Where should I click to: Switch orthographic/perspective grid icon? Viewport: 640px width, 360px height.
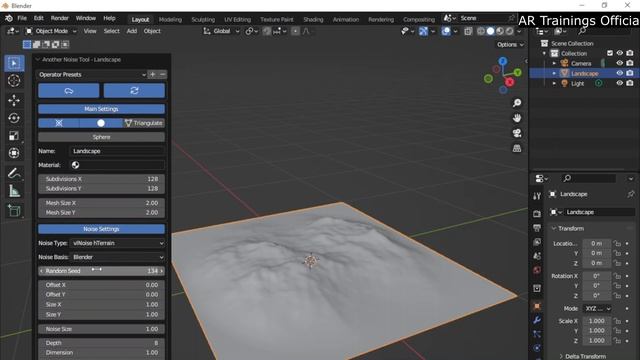(517, 148)
